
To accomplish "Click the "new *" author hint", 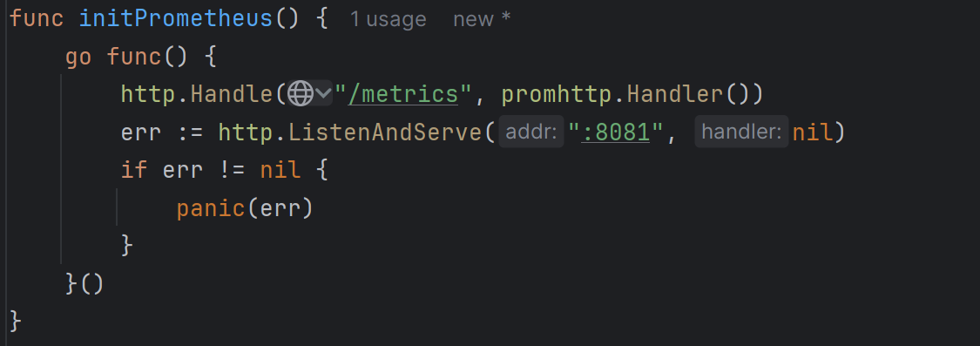I will coord(482,19).
